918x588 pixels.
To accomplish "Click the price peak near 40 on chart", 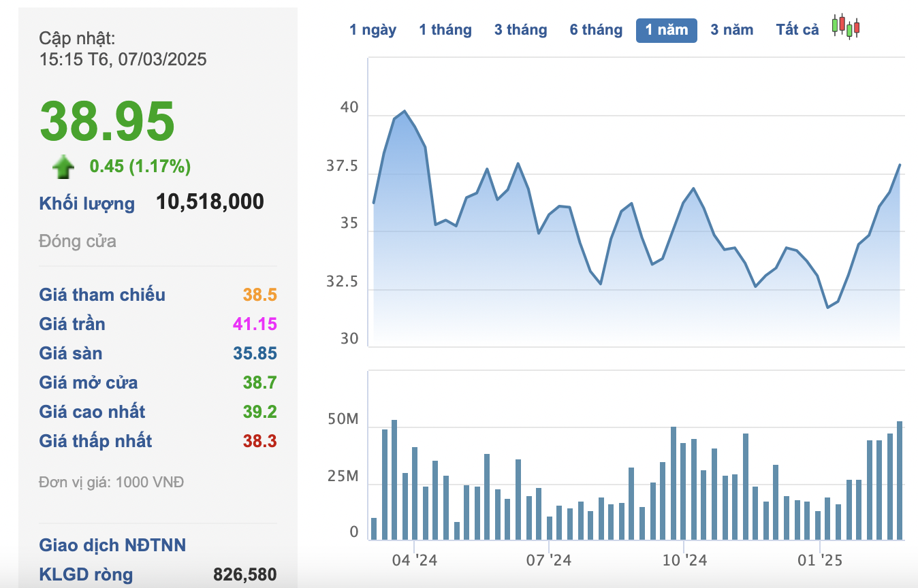I will tap(405, 111).
